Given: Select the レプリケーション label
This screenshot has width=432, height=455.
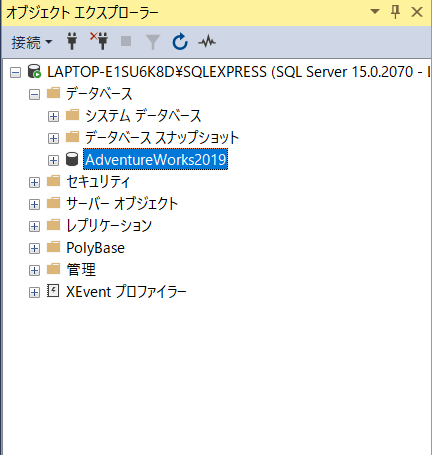Looking at the screenshot, I should pos(109,226).
